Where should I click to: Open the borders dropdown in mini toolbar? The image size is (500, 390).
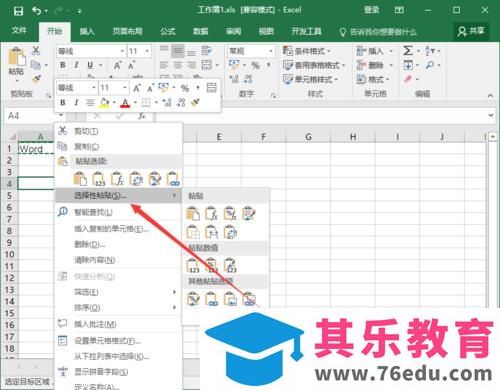pos(156,103)
